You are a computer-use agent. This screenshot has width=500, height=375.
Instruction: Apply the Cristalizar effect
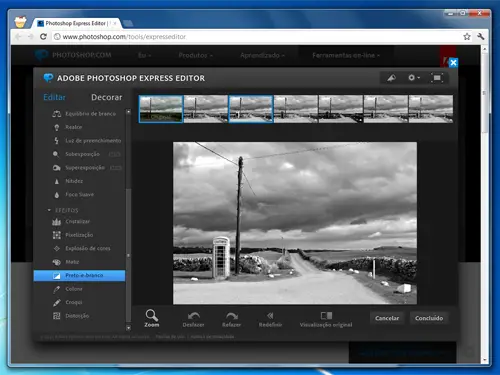(71, 222)
